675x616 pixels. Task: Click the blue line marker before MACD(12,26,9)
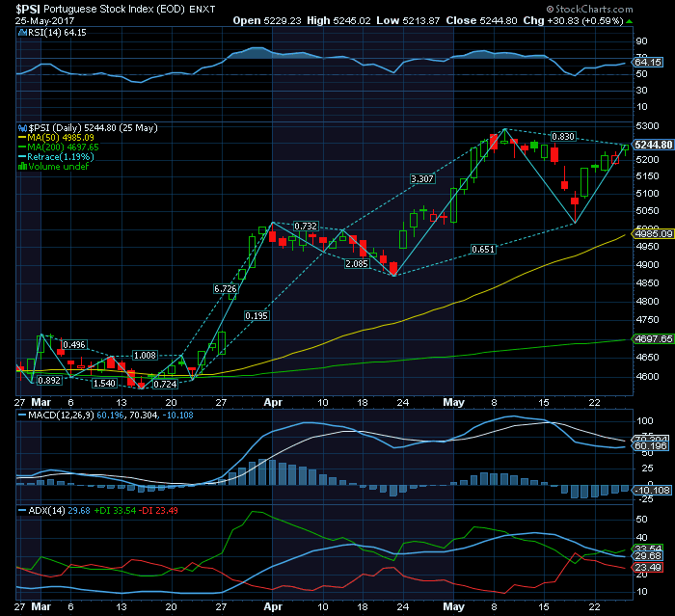coord(22,415)
